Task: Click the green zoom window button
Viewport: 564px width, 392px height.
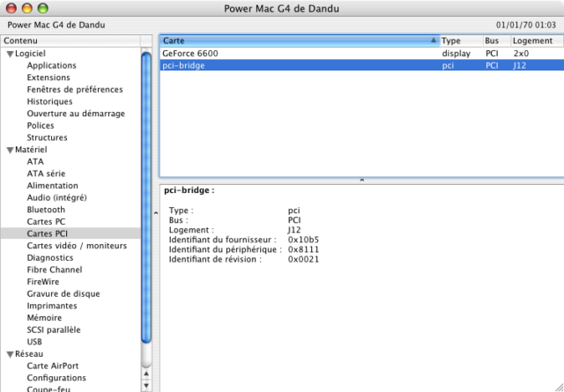Action: (x=43, y=8)
